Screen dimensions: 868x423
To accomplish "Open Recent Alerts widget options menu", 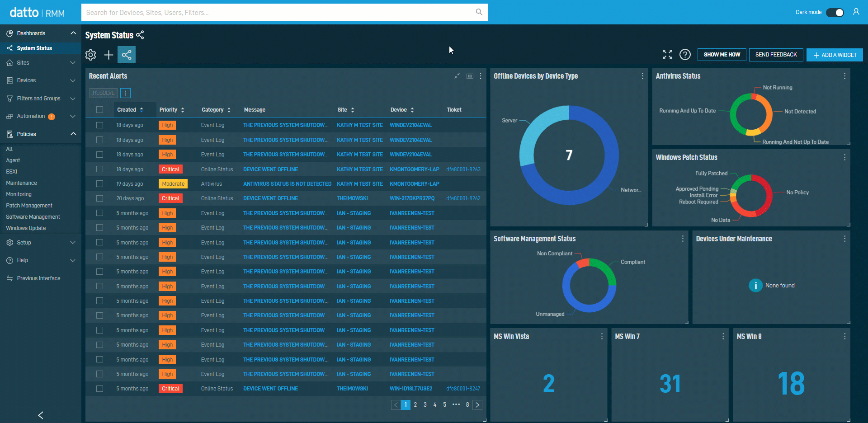I will coord(481,76).
